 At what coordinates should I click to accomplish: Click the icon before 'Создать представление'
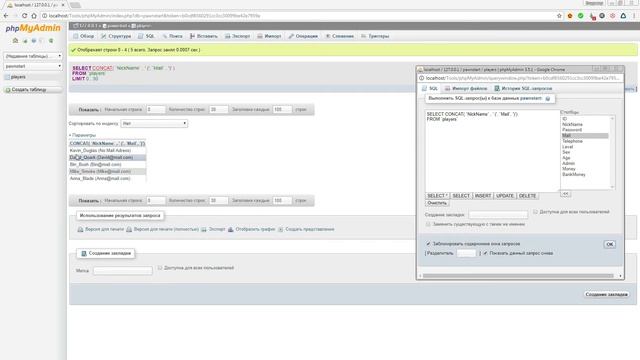point(281,229)
